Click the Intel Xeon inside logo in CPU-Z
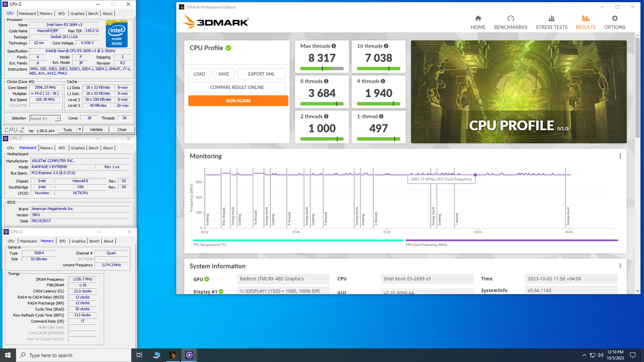Image resolution: width=644 pixels, height=362 pixels. (x=116, y=34)
